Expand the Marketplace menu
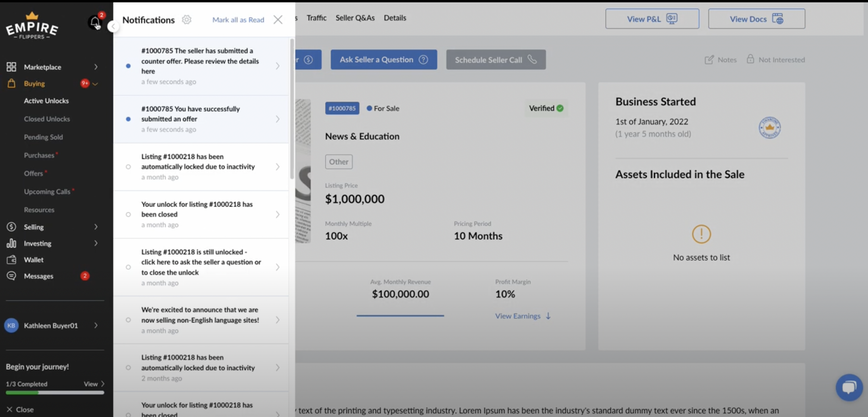Image resolution: width=868 pixels, height=417 pixels. [96, 67]
